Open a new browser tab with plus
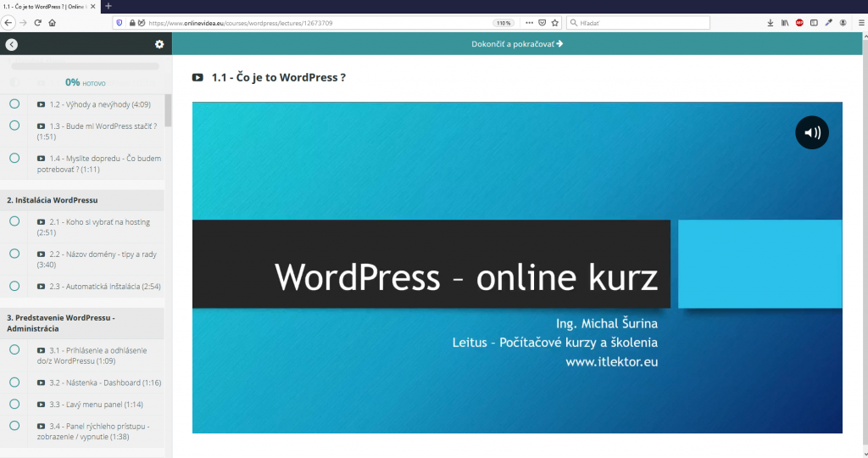868x458 pixels. tap(108, 6)
